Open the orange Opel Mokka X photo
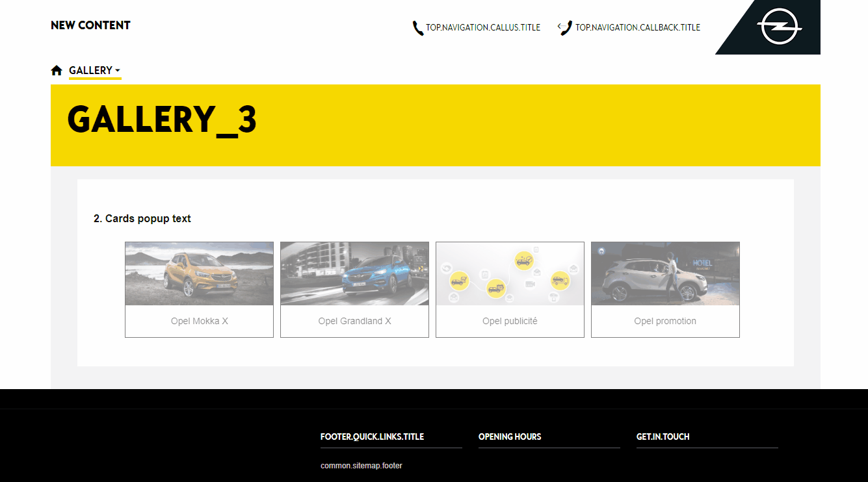 [x=199, y=273]
